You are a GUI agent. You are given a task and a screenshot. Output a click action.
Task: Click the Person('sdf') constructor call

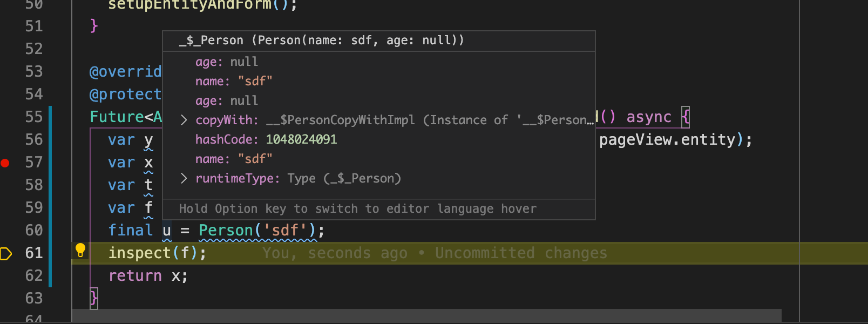(258, 231)
